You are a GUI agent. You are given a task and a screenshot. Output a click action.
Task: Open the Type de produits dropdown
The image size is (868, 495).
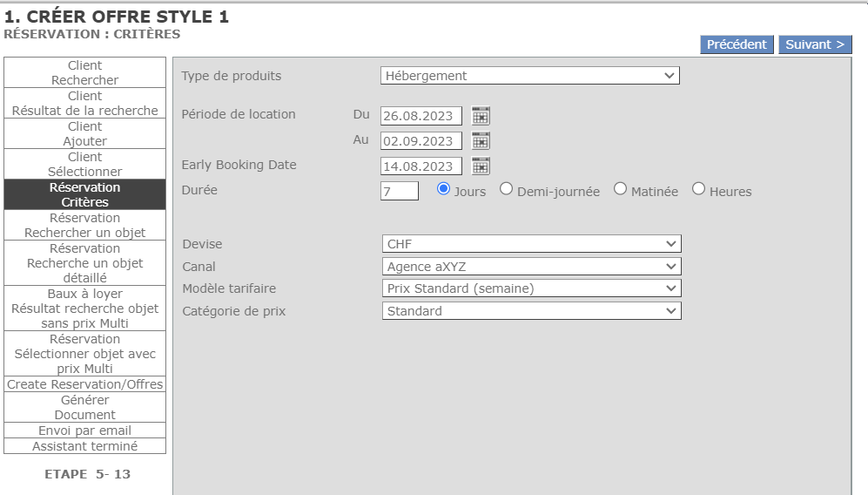point(529,76)
